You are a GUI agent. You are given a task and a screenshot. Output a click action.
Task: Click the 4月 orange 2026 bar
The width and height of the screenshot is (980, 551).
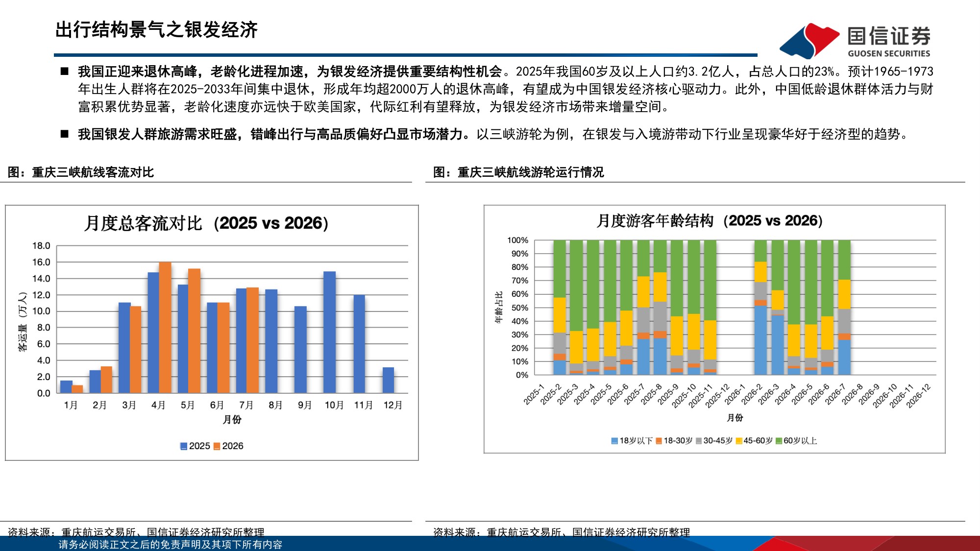[x=165, y=327]
